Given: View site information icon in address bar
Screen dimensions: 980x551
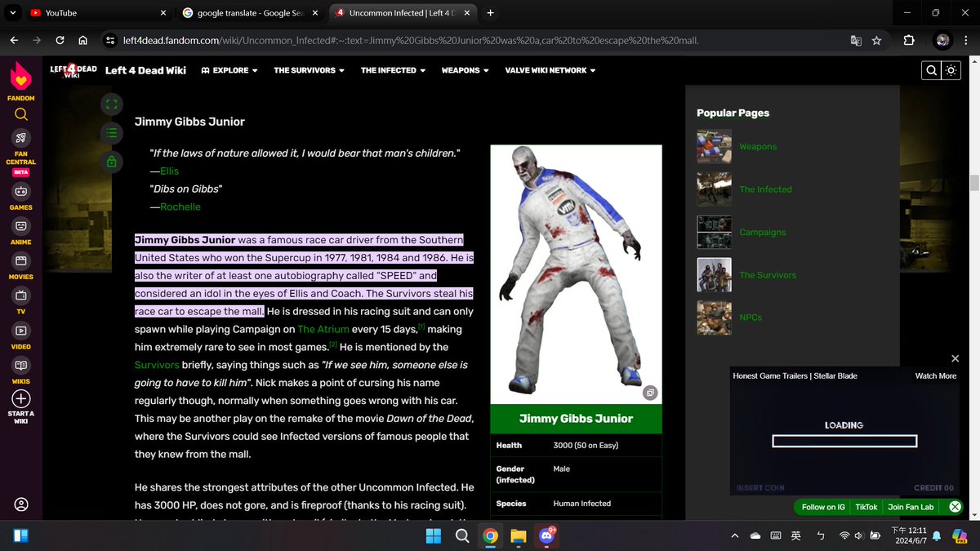Looking at the screenshot, I should tap(109, 41).
